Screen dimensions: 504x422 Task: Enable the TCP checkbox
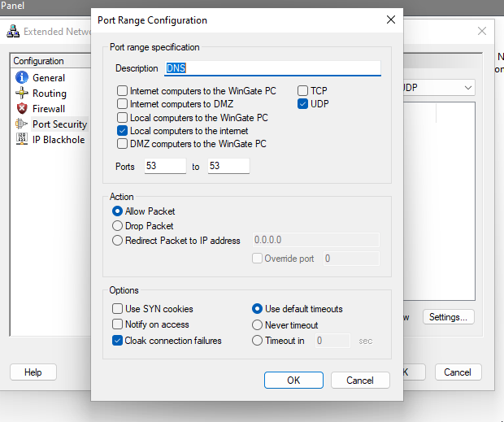tap(303, 91)
